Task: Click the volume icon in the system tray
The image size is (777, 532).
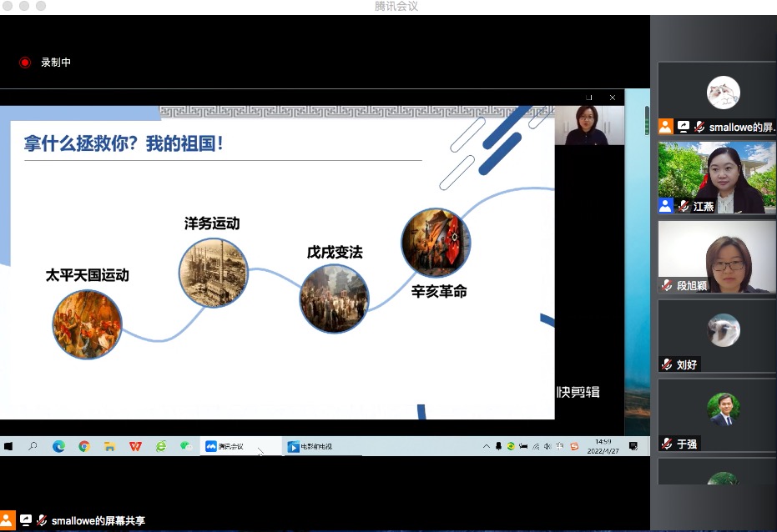Action: click(546, 446)
